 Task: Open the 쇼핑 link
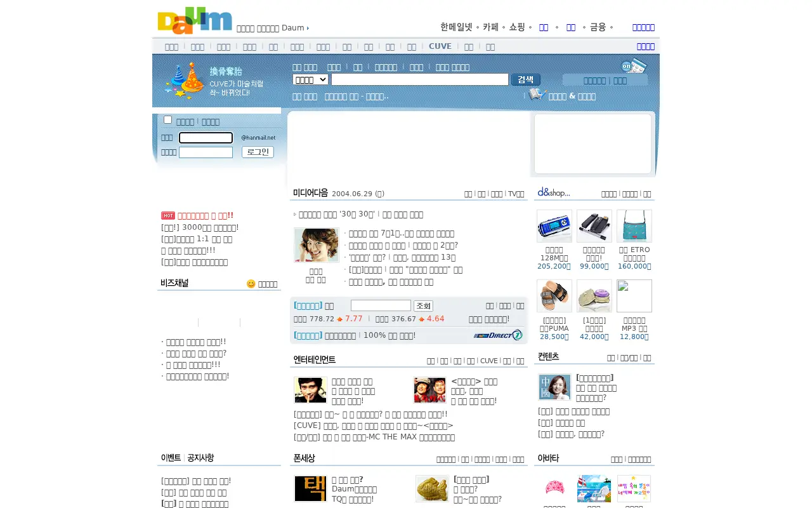[517, 27]
